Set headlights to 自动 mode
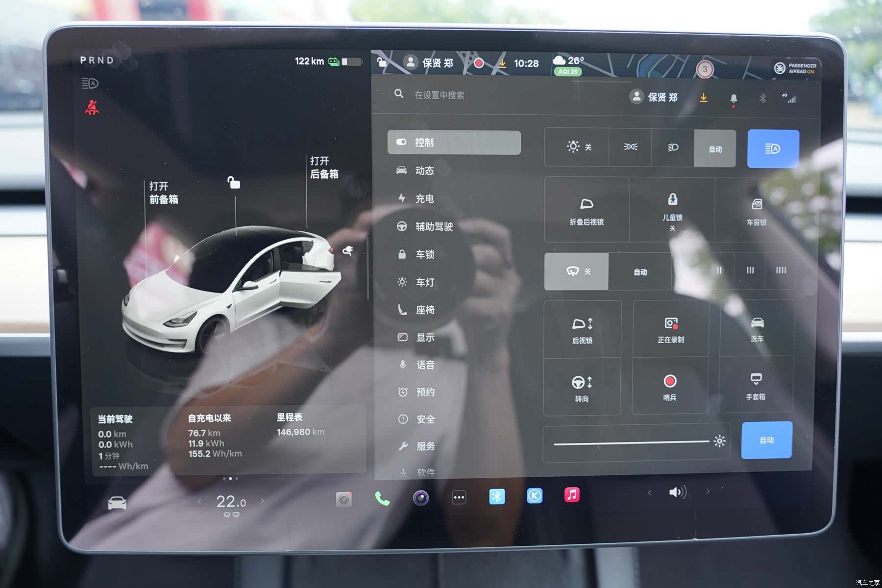 coord(715,149)
